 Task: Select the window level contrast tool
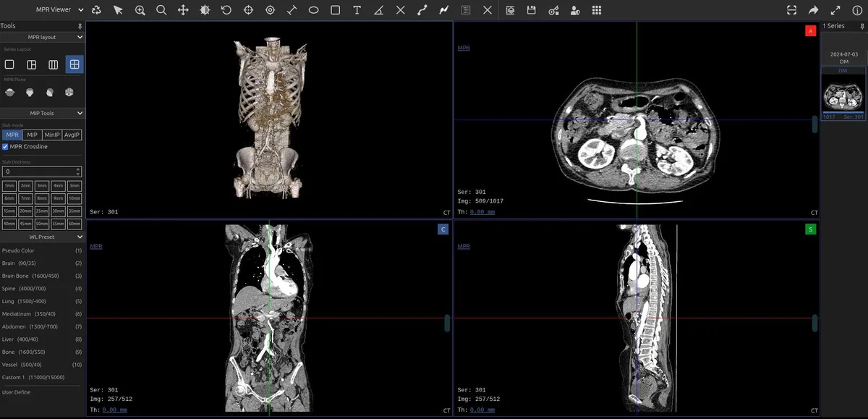205,10
